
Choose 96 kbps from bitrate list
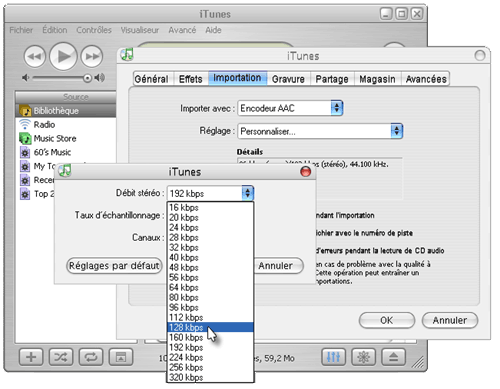(210, 307)
